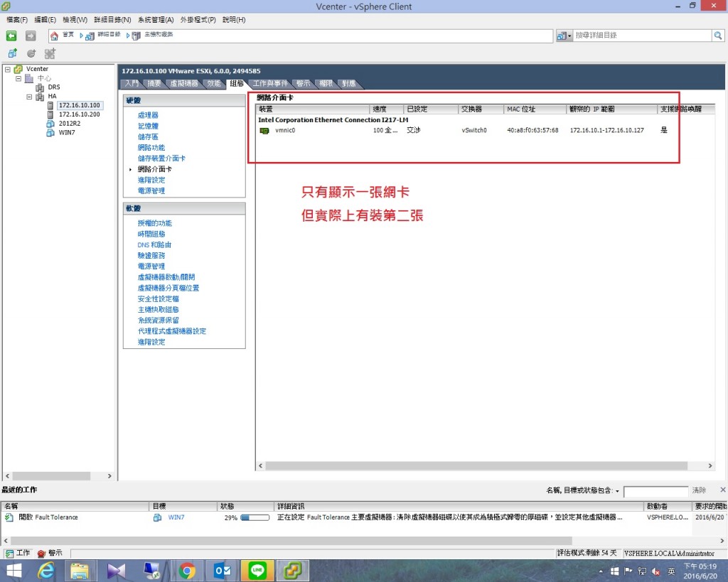Open the search scope dropdown icon

(564, 36)
